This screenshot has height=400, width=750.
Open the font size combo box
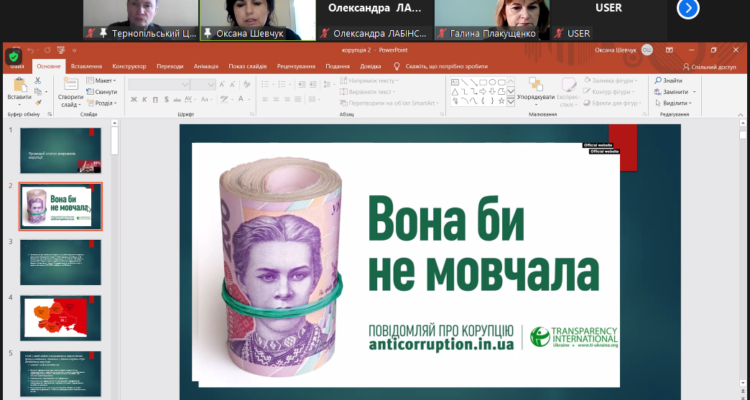coord(203,85)
